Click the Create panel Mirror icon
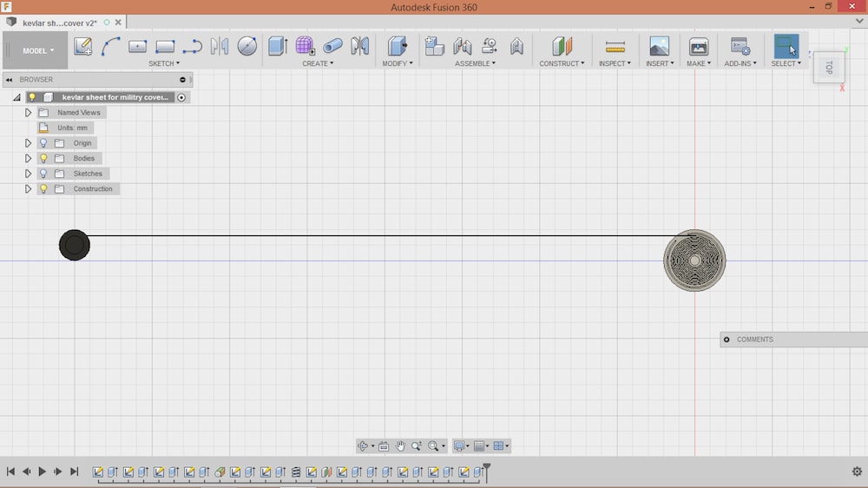Screen dimensions: 868x488 pos(360,46)
